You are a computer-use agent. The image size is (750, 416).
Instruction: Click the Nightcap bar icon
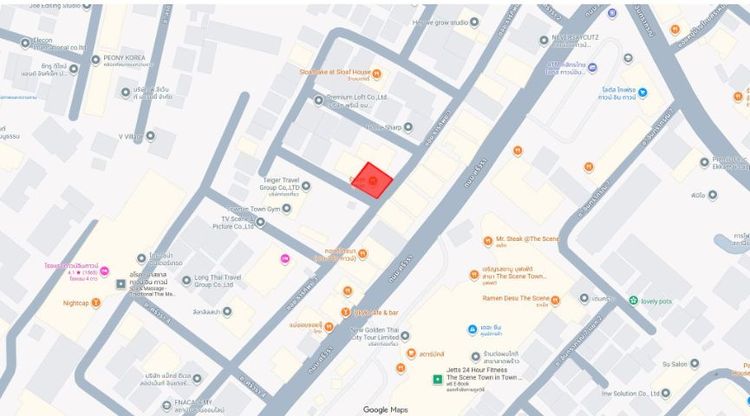click(96, 303)
